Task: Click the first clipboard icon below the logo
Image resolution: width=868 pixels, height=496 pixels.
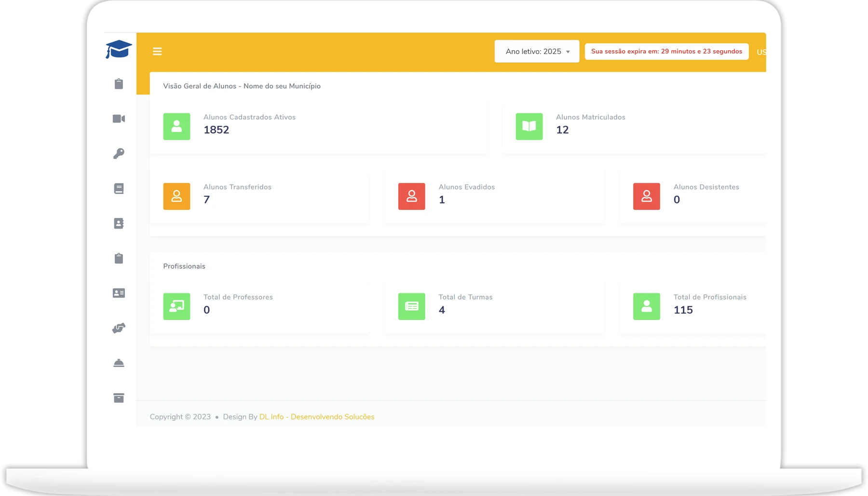Action: (119, 84)
